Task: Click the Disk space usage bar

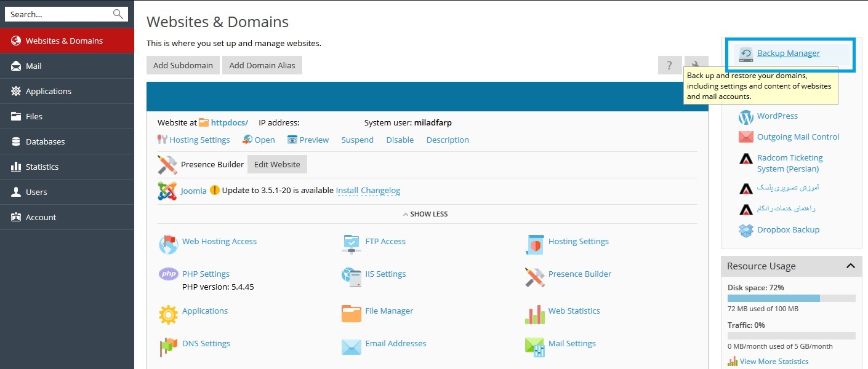Action: pos(791,298)
